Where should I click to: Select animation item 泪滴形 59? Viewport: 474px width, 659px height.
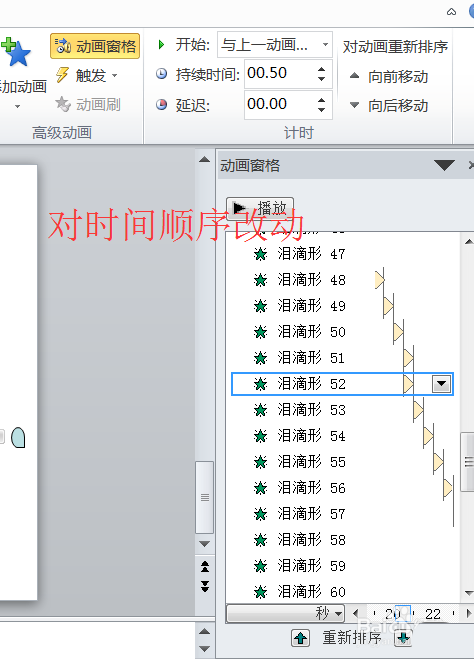pos(342,566)
